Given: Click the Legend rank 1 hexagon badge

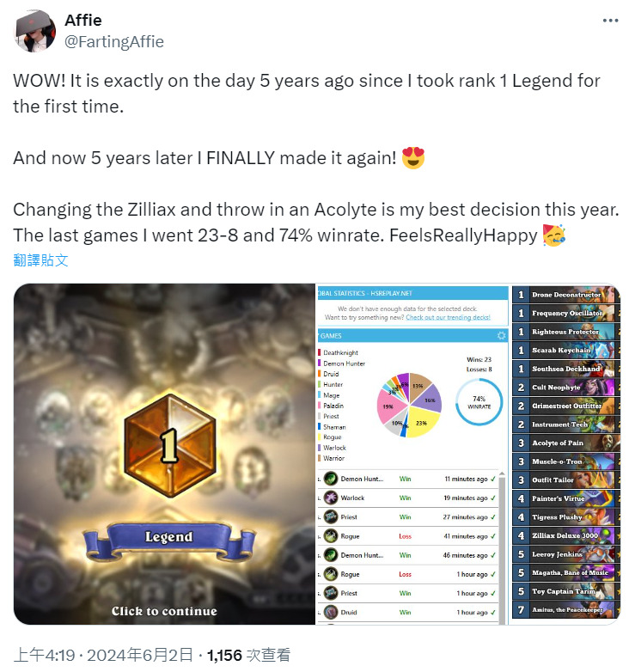Looking at the screenshot, I should pos(169,446).
